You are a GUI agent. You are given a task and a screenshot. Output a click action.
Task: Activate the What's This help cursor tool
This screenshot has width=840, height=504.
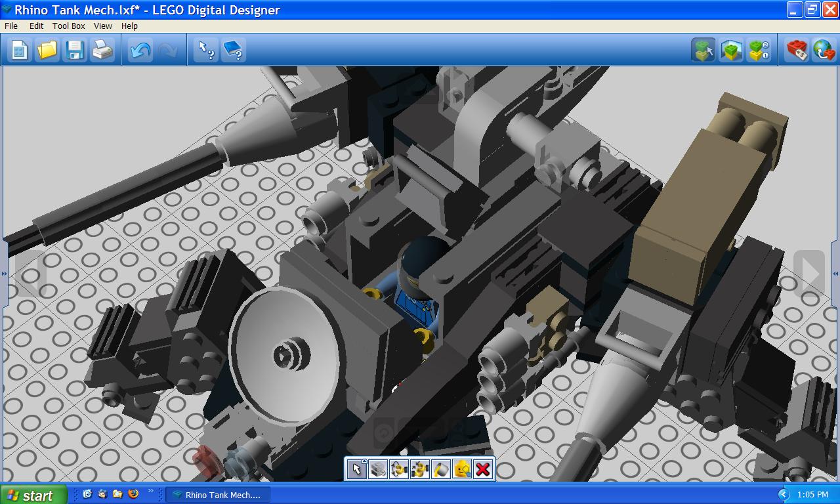206,50
